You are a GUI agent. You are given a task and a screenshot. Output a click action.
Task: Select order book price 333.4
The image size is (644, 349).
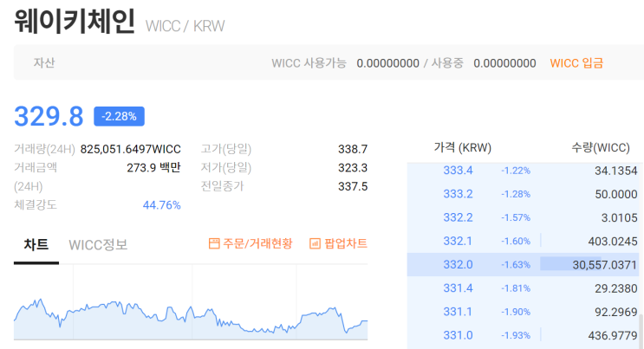click(x=458, y=170)
